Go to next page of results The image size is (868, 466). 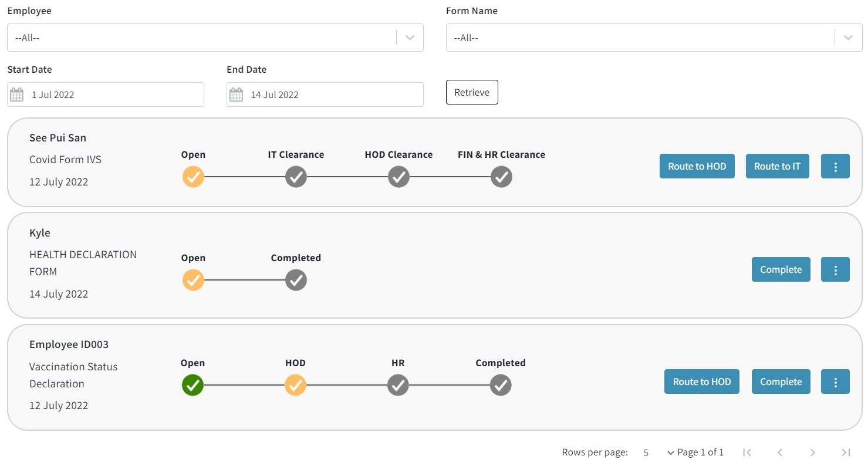813,452
